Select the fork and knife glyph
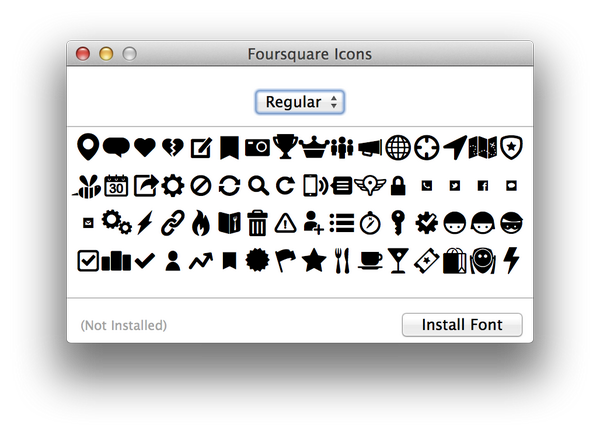The image size is (600, 435). point(342,261)
